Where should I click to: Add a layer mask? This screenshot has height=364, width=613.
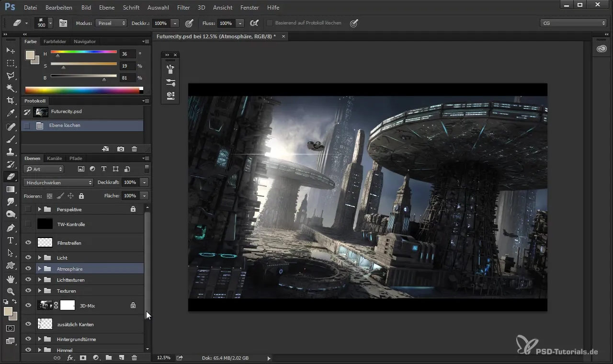pos(83,358)
